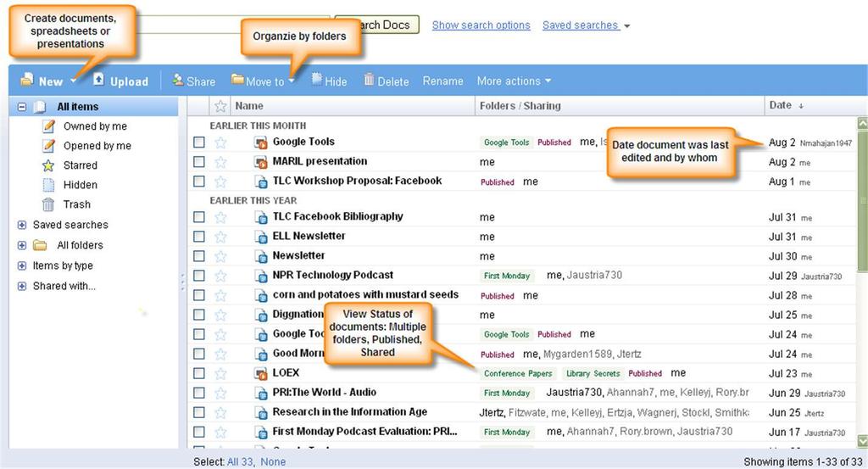The height and width of the screenshot is (469, 868).
Task: Open Trash in the sidebar
Action: pos(77,204)
